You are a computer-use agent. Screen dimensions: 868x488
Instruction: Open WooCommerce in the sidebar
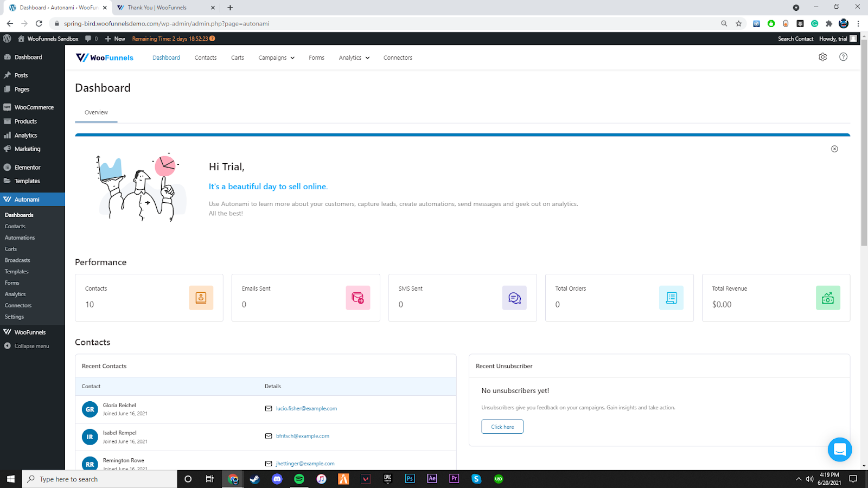pos(33,107)
